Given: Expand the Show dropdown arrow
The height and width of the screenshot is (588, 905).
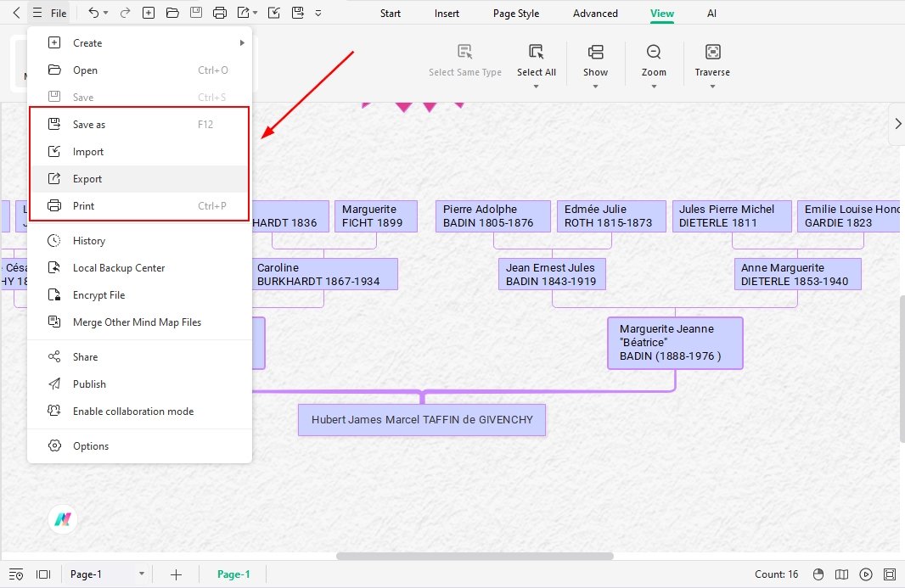Looking at the screenshot, I should [x=596, y=87].
